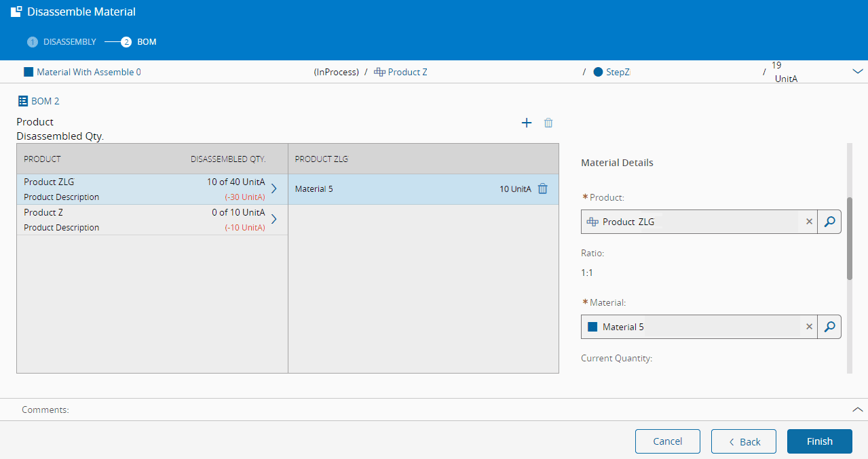Click the plus icon to add product
Screen dimensions: 868x459
click(526, 123)
